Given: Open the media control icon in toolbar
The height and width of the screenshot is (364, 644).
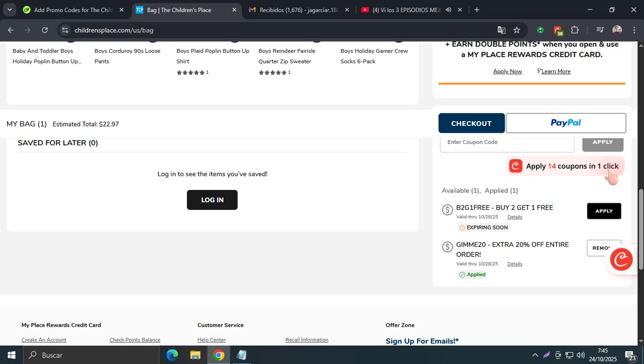Looking at the screenshot, I should (600, 30).
